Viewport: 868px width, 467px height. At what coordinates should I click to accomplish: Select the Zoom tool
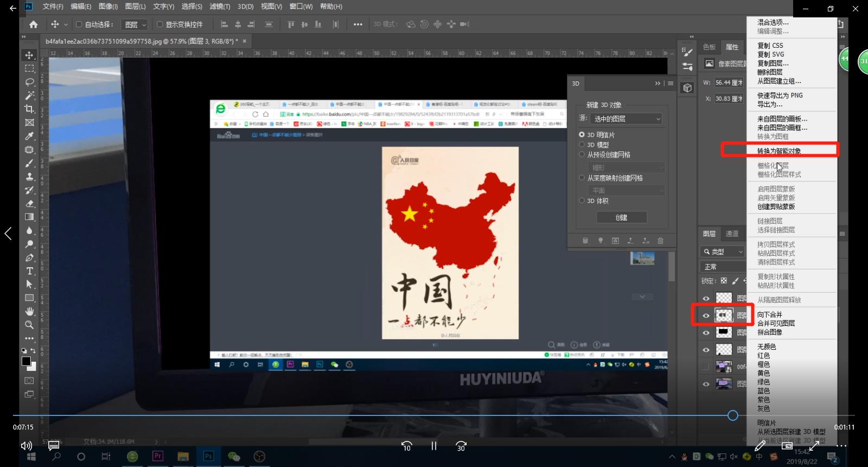(29, 325)
